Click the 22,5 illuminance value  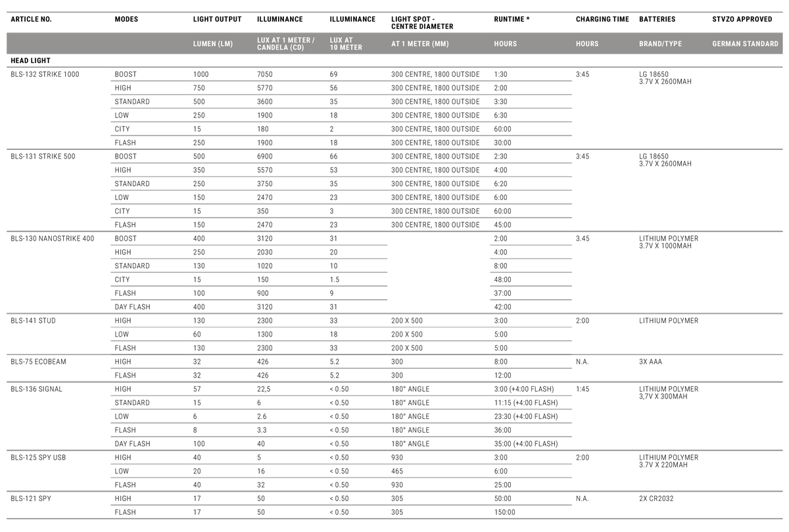[x=264, y=389]
